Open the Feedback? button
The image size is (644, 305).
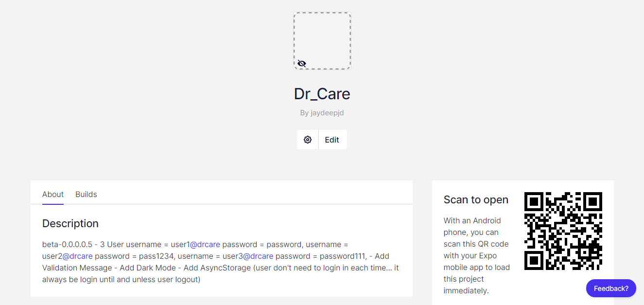tap(611, 288)
